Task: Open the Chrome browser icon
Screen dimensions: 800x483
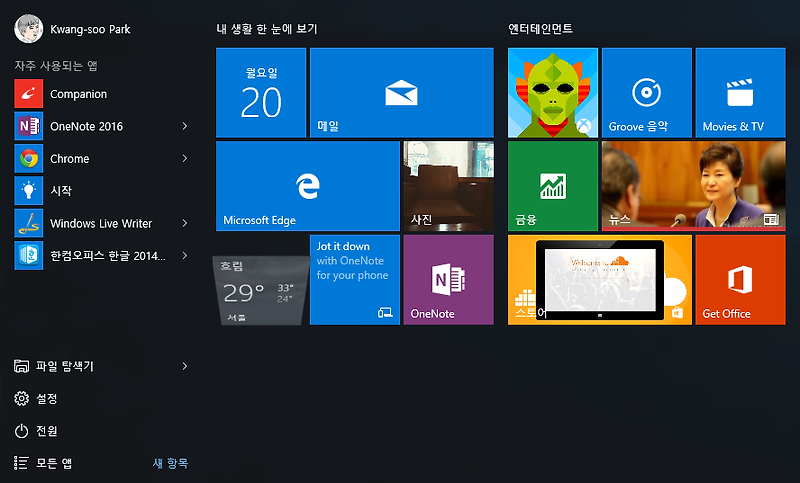Action: pyautogui.click(x=29, y=159)
